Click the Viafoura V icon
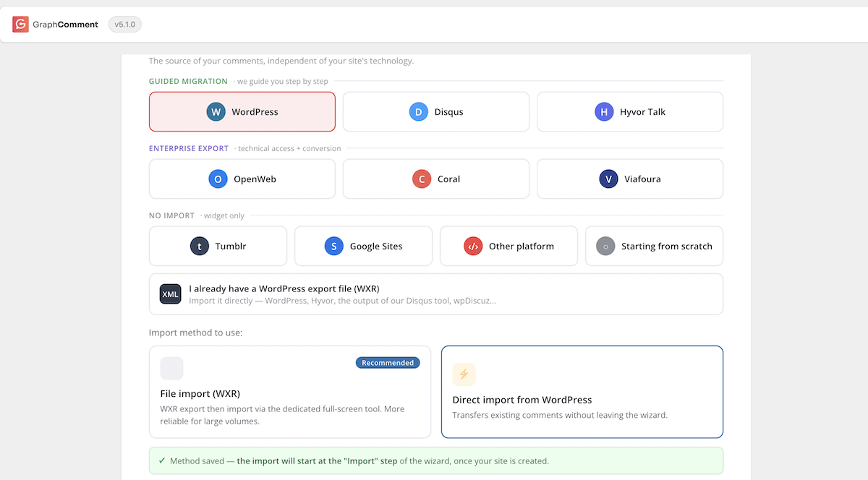This screenshot has width=868, height=480. 608,179
